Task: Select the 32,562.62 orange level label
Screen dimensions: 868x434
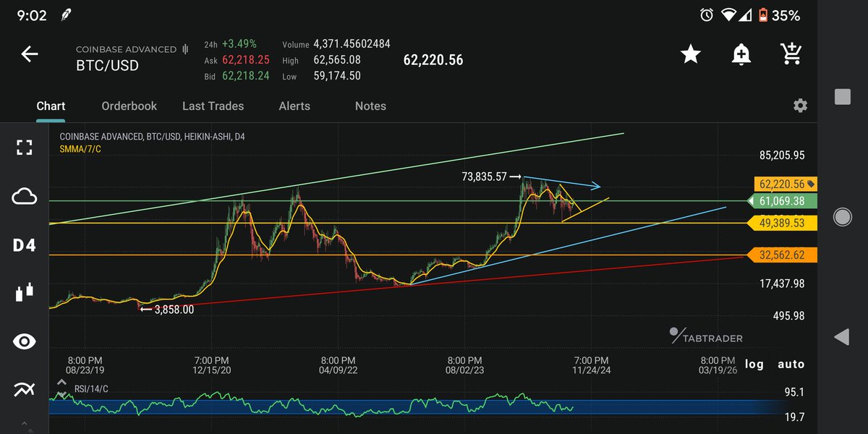Action: [x=781, y=255]
